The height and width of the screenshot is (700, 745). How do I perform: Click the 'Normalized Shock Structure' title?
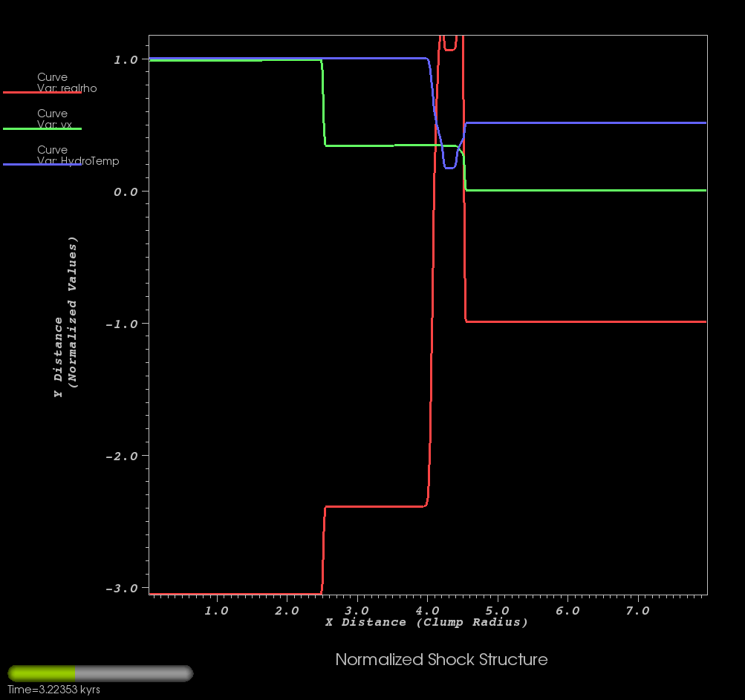[441, 660]
